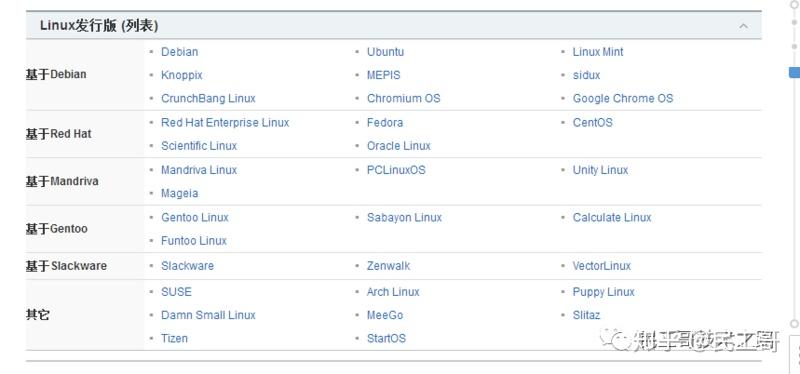This screenshot has height=374, width=800.
Task: Collapse the Linux发行版 list panel
Action: tap(743, 26)
